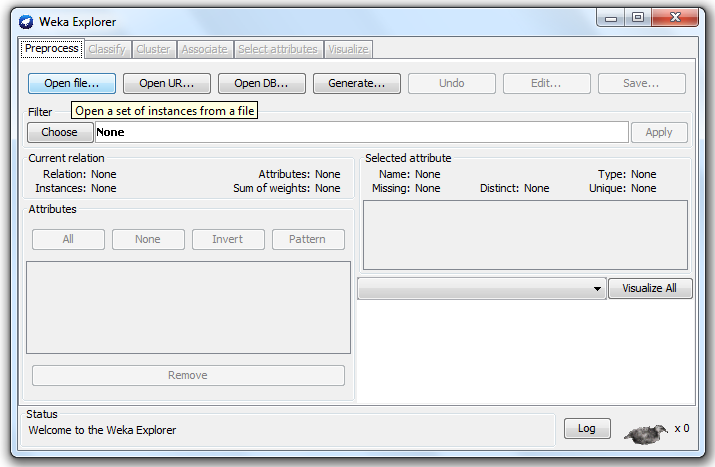Open the Visualize tab

tap(348, 49)
